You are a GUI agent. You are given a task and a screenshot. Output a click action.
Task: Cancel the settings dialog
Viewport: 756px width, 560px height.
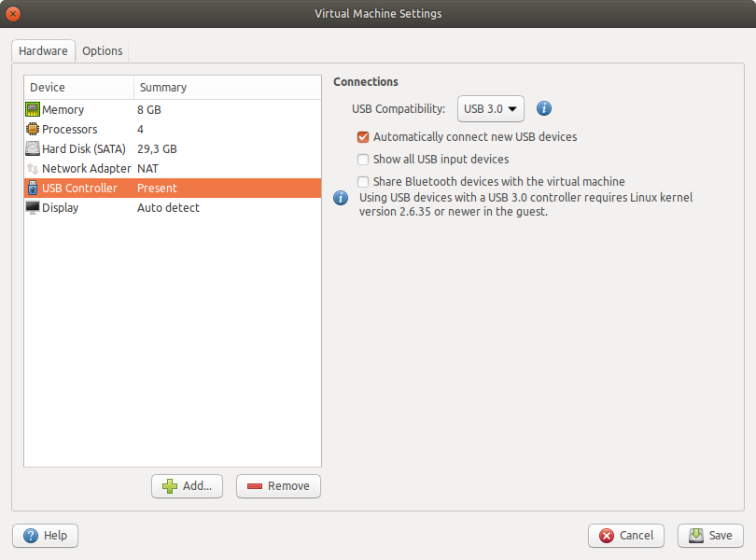tap(625, 536)
